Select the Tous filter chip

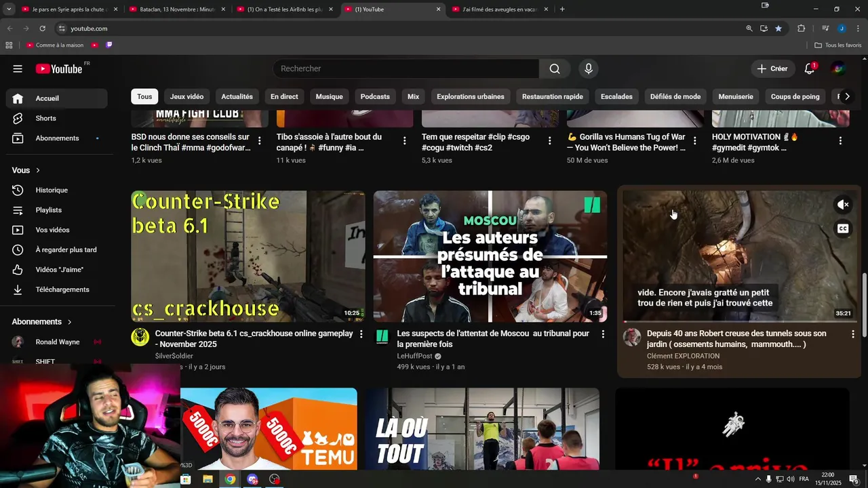click(x=144, y=97)
